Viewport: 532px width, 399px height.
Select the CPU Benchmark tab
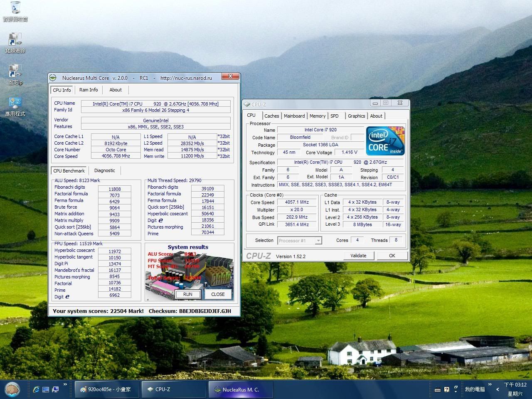pos(69,170)
